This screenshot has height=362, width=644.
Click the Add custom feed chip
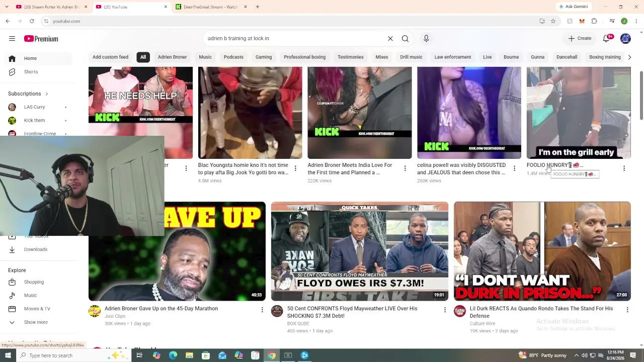(x=110, y=57)
